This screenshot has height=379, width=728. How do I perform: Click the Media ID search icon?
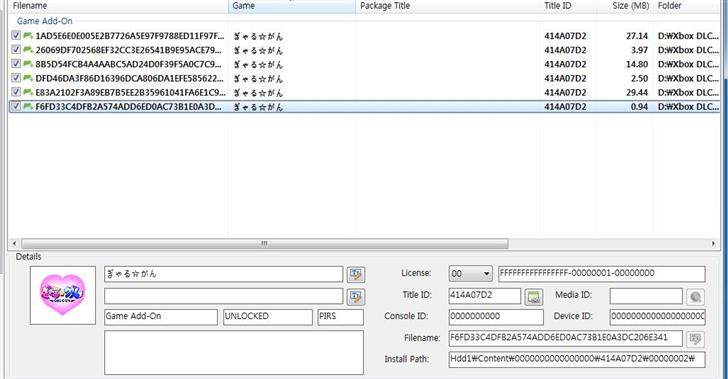(695, 297)
